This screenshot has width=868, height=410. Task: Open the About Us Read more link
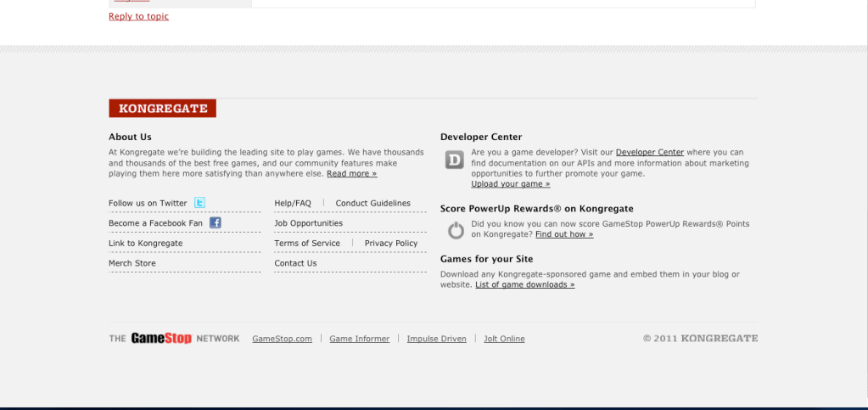click(x=351, y=173)
